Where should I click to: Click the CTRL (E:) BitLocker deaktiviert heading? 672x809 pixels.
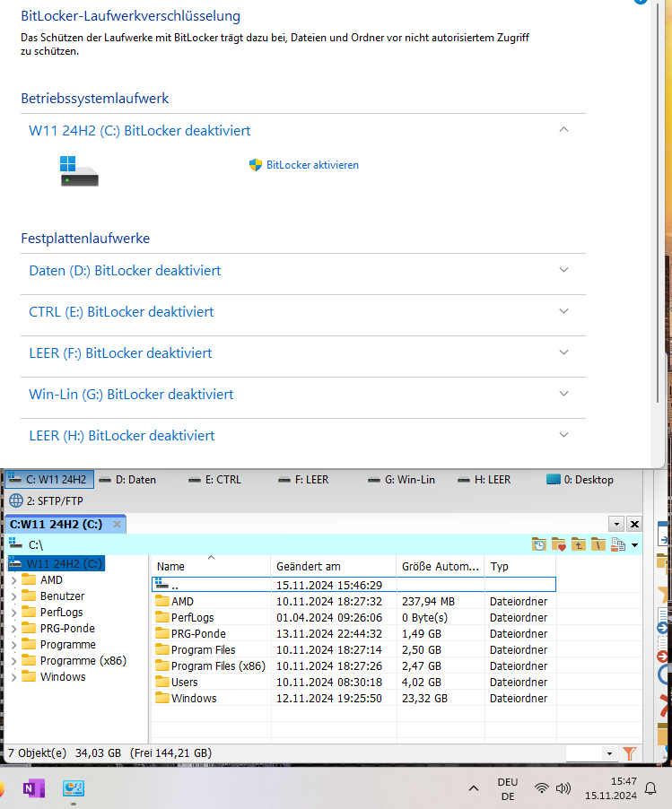121,311
